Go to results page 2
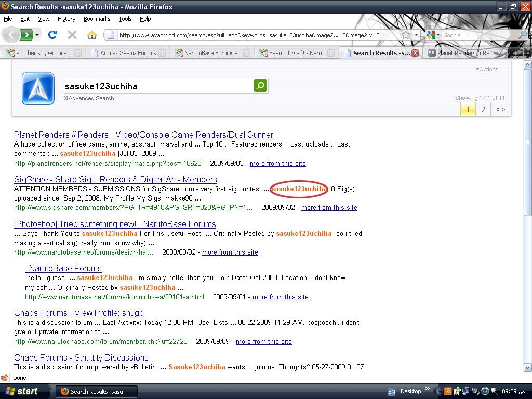 click(x=483, y=109)
